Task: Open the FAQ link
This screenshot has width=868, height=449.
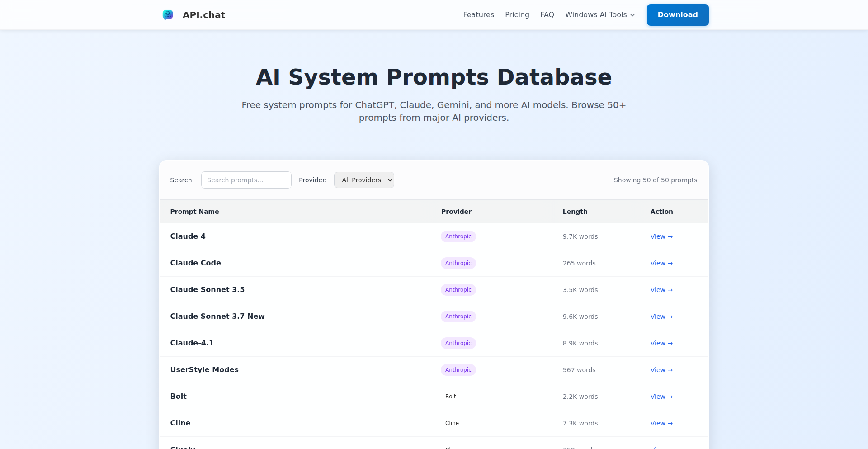Action: coord(547,15)
